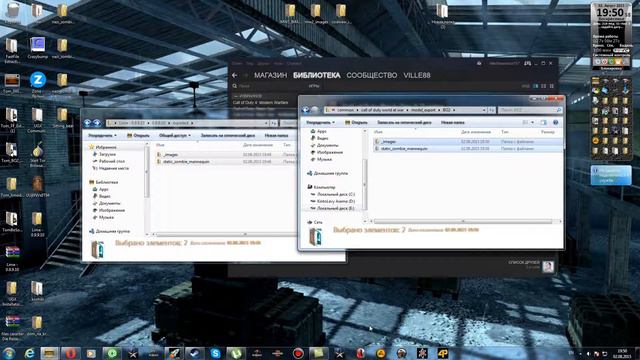Viewport: 640px width, 360px height.
Task: Click 'Записать на оптический диск' in the BO2 window
Action: 404,122
